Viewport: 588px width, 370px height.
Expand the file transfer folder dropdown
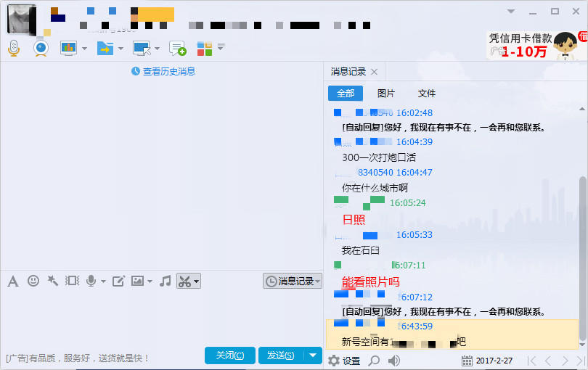click(x=121, y=49)
